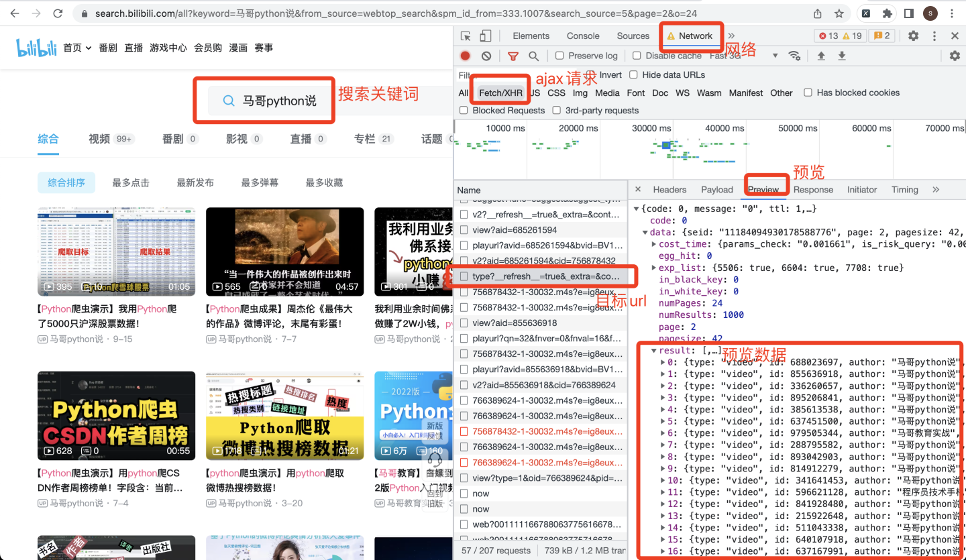966x560 pixels.
Task: Click the network overview timeline
Action: (710, 149)
